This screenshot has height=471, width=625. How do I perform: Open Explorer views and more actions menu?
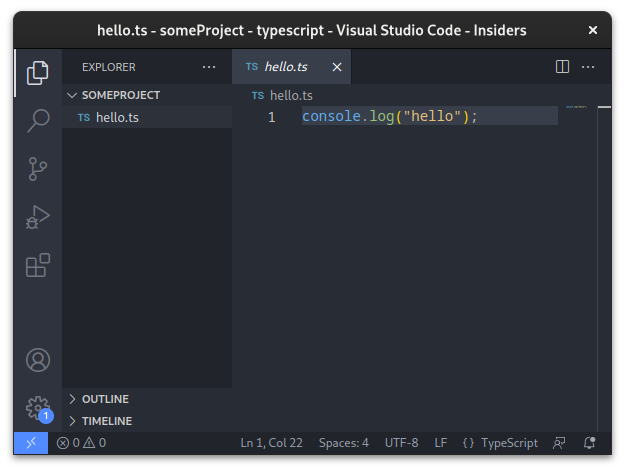209,67
